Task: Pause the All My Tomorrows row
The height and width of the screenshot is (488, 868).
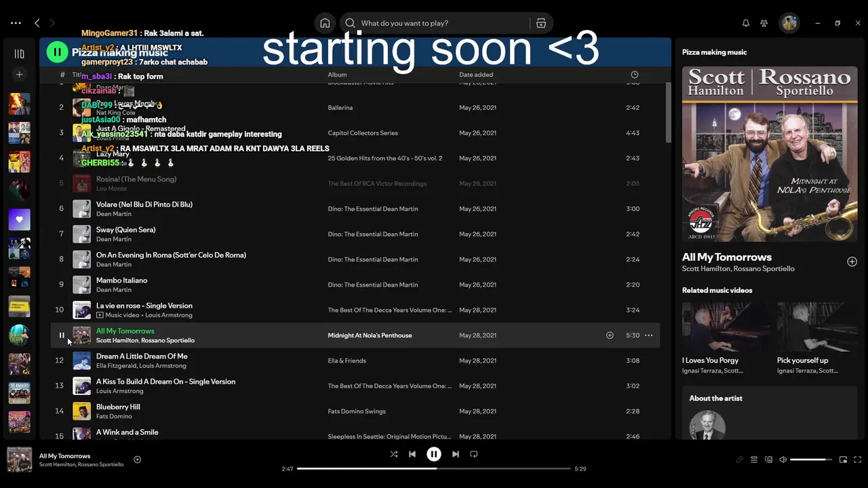Action: (62, 335)
